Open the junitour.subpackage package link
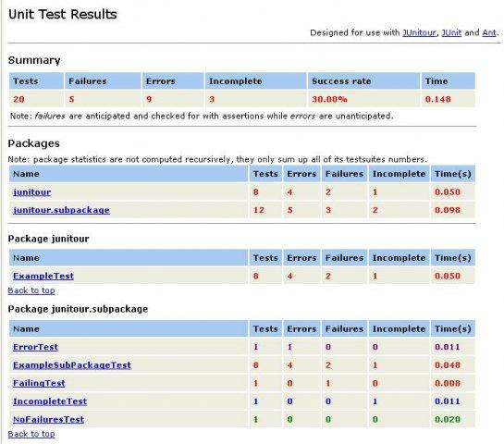The height and width of the screenshot is (444, 504). pos(61,210)
